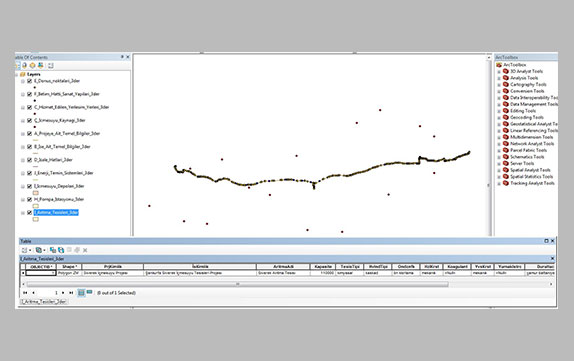Expand the 3D Analyst Tools toolbox
This screenshot has width=574, height=361.
pyautogui.click(x=499, y=72)
